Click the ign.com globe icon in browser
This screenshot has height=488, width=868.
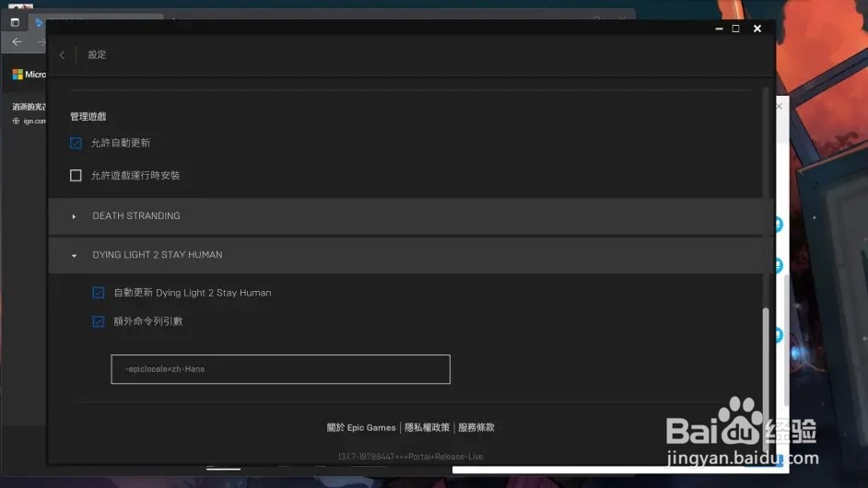(x=16, y=122)
